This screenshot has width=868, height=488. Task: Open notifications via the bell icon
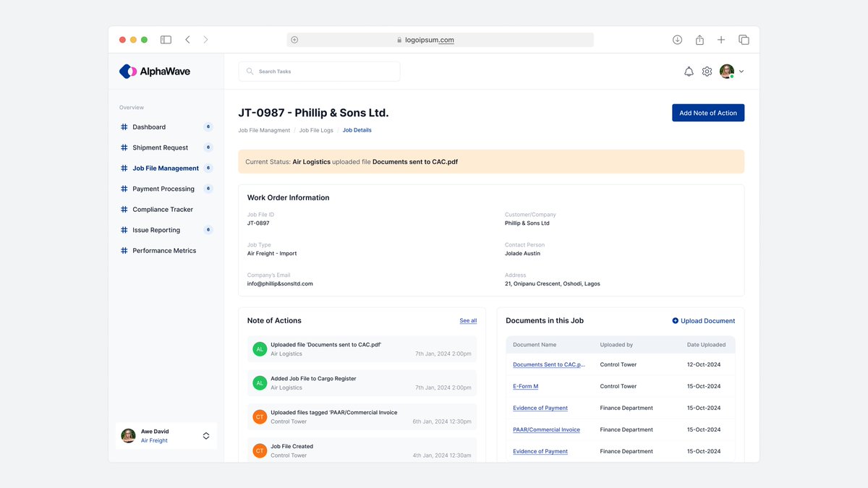[x=688, y=71]
